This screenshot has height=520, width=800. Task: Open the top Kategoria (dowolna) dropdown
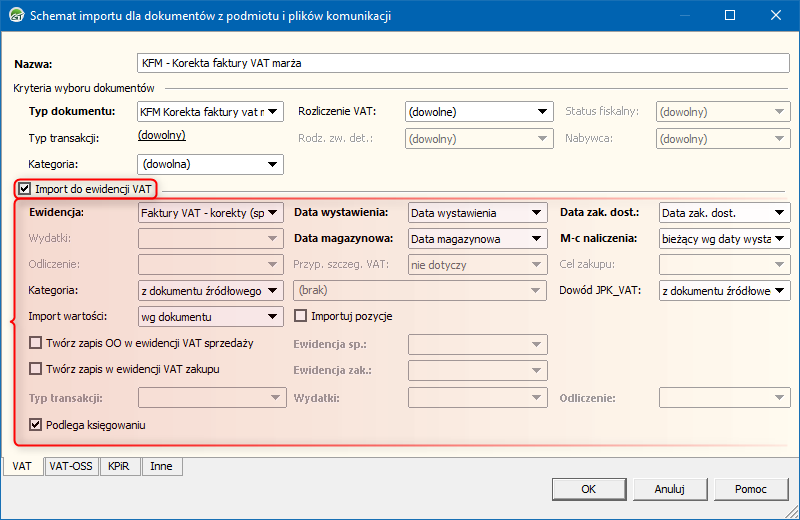click(210, 164)
